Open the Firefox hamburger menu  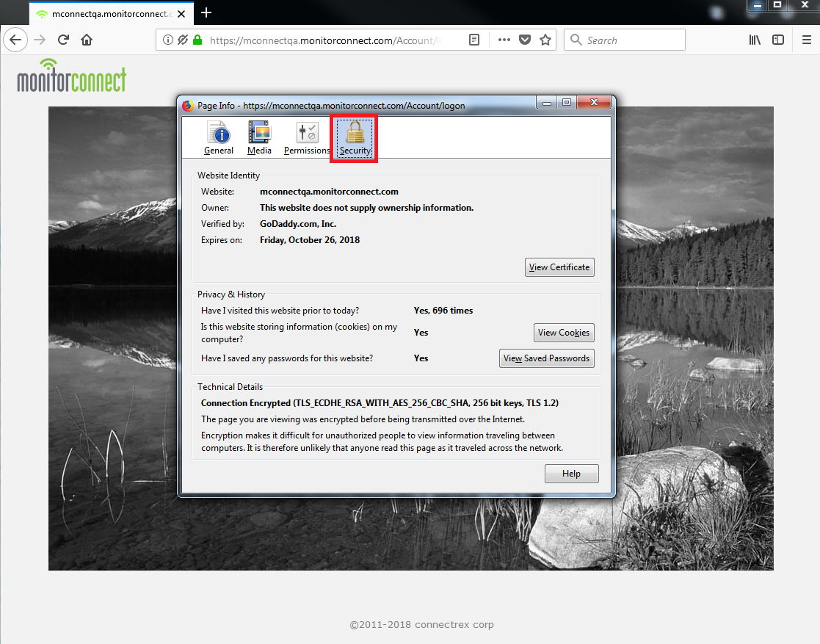806,40
